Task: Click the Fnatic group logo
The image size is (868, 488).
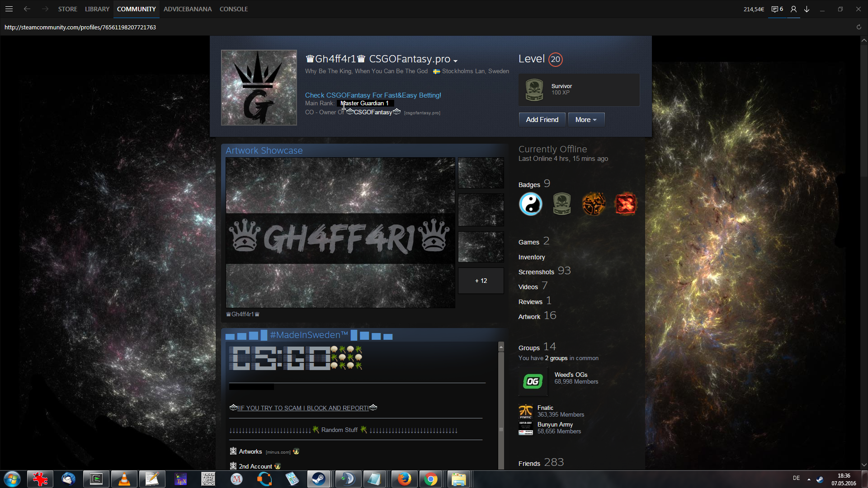Action: [x=525, y=411]
